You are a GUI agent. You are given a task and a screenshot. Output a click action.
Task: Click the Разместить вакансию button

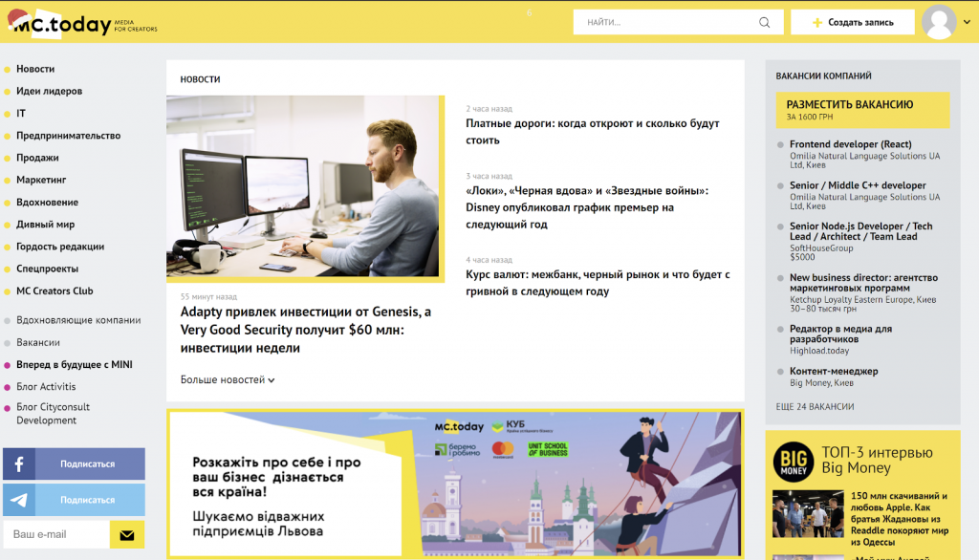pyautogui.click(x=862, y=110)
